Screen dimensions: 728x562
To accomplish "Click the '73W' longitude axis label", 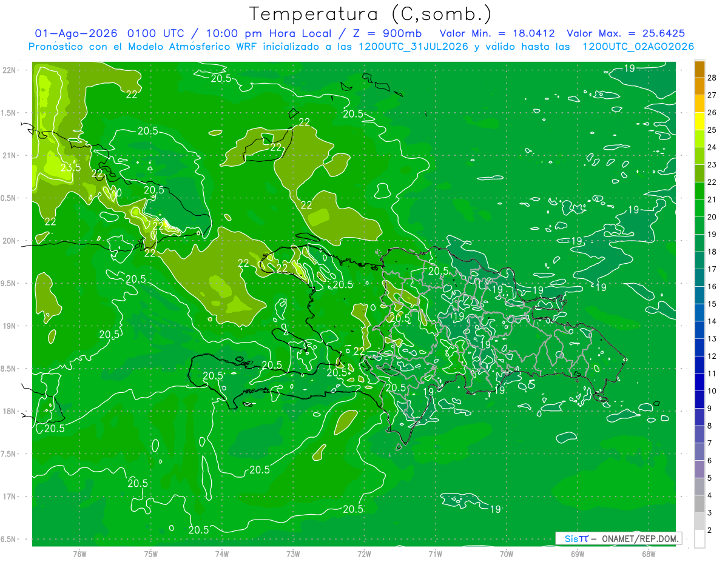I will pyautogui.click(x=293, y=553).
